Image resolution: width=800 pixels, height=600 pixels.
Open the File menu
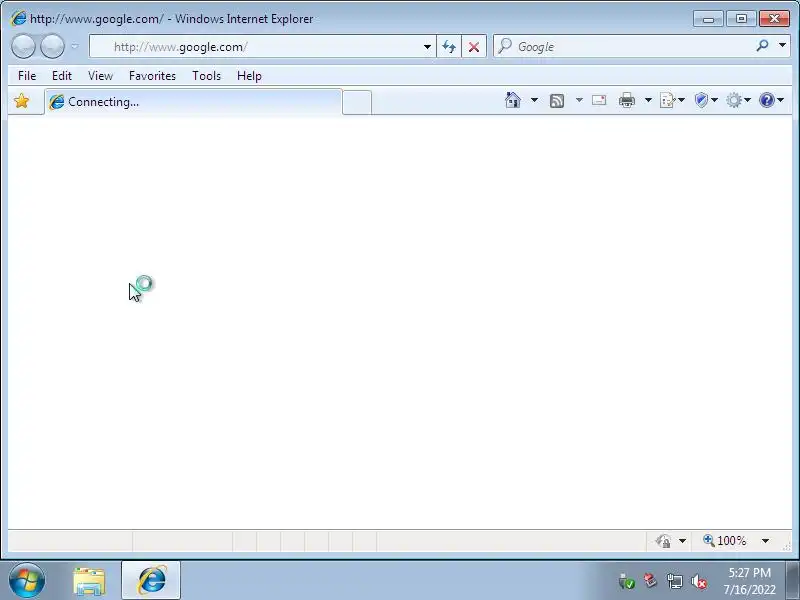coord(27,76)
